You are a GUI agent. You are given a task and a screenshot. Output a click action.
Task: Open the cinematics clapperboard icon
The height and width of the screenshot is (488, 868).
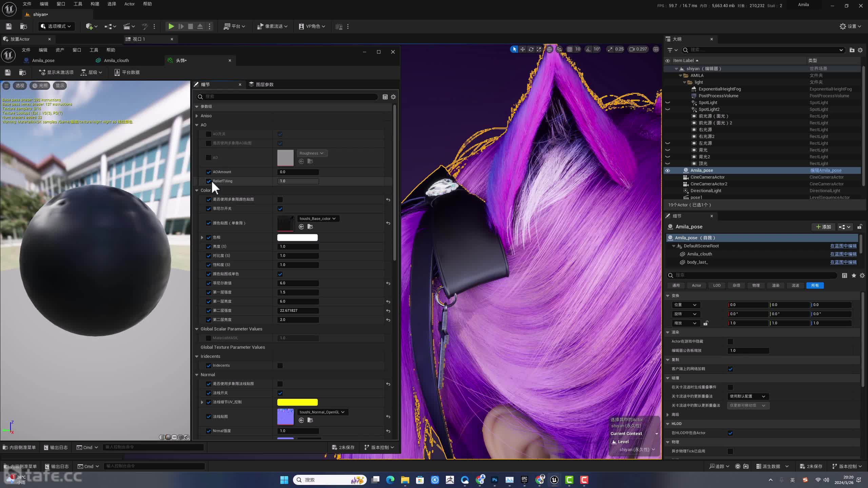(129, 26)
